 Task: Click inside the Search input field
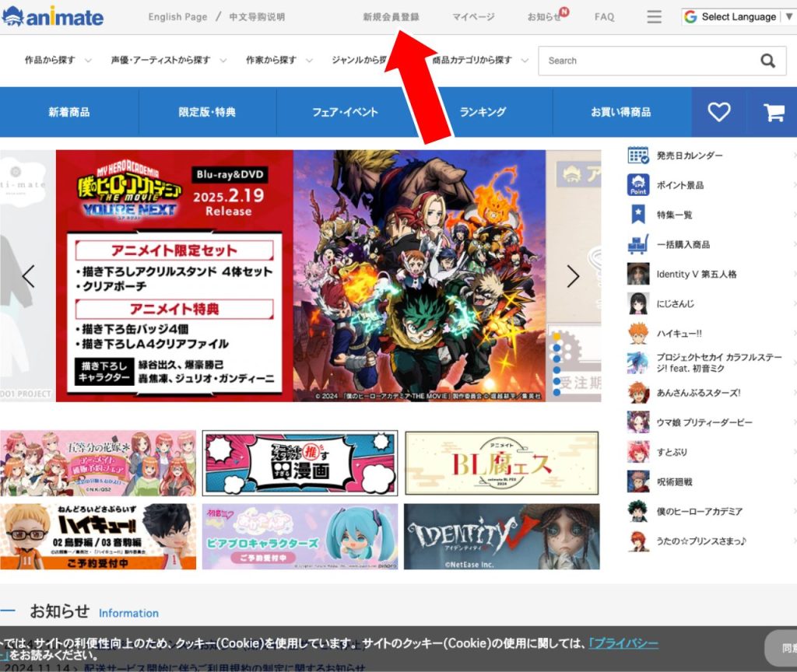(646, 61)
